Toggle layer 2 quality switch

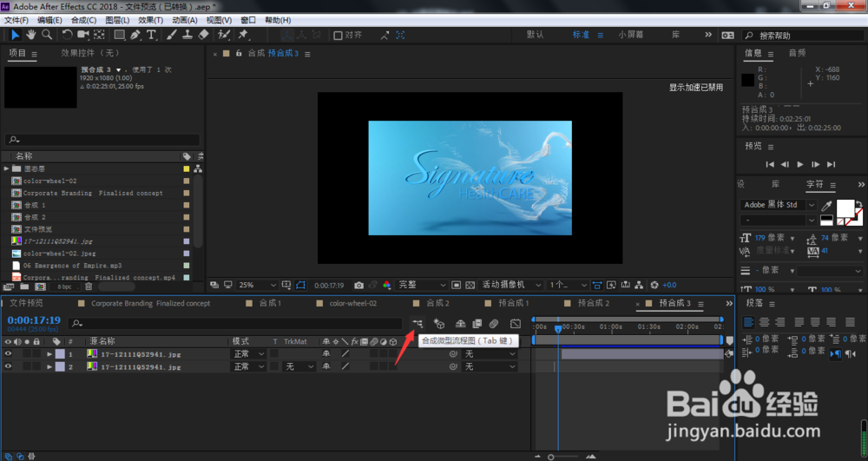(345, 366)
